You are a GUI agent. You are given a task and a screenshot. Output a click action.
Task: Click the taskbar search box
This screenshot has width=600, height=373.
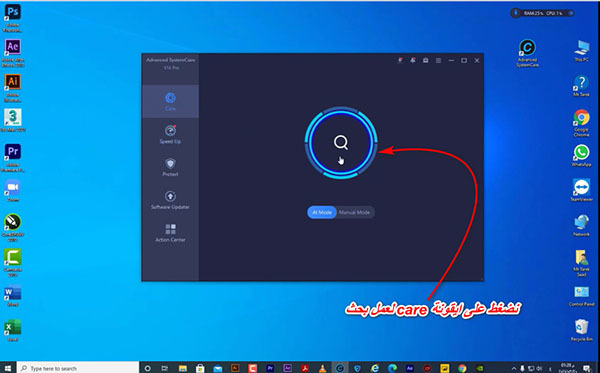click(78, 368)
